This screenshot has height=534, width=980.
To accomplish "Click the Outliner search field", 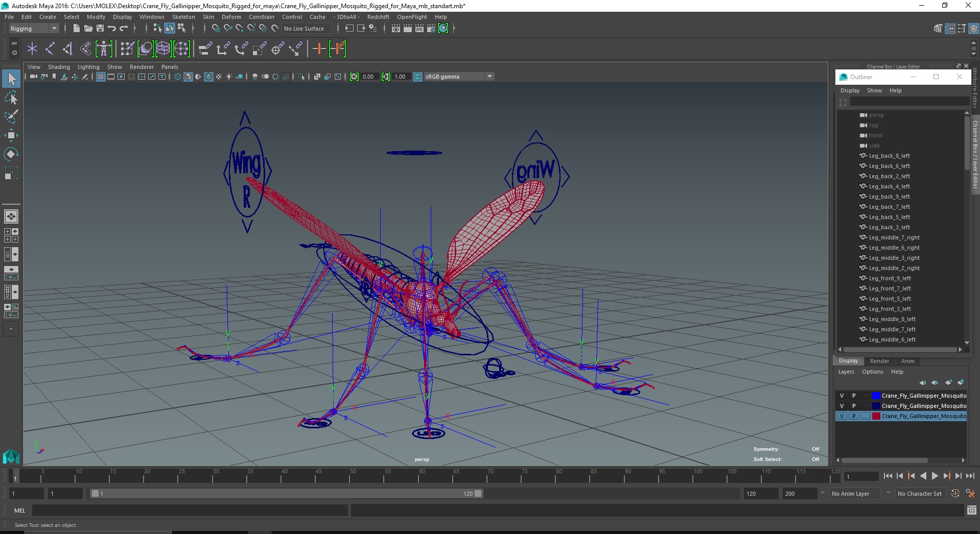I will pos(909,102).
